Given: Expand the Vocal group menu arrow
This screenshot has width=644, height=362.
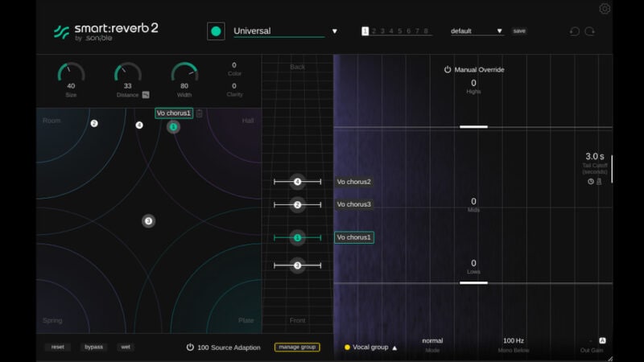Looking at the screenshot, I should pos(394,348).
